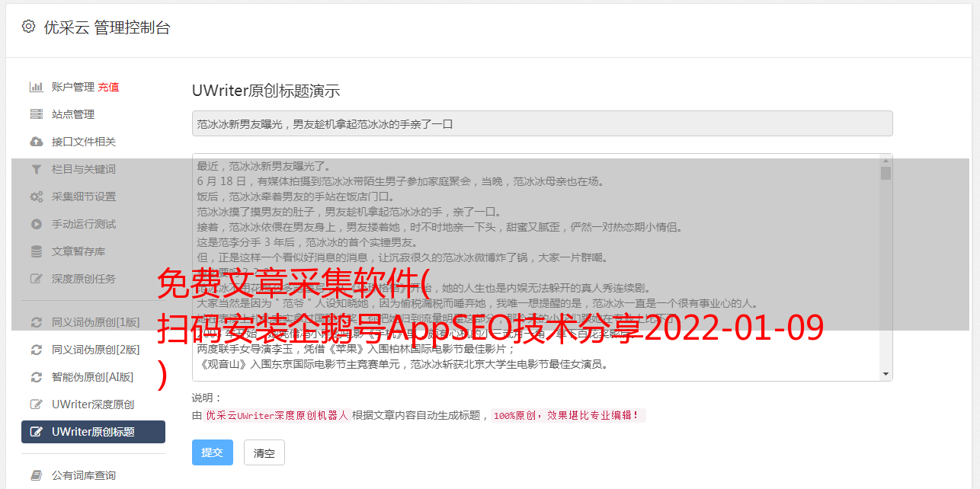The height and width of the screenshot is (489, 980).
Task: Open 智能伪原创[AI版] tool
Action: pyautogui.click(x=93, y=377)
